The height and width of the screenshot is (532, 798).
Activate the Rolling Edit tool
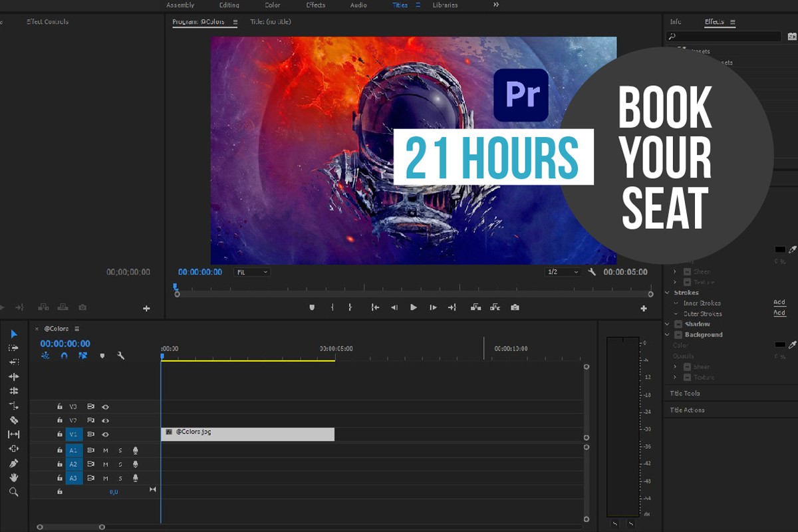[x=13, y=391]
